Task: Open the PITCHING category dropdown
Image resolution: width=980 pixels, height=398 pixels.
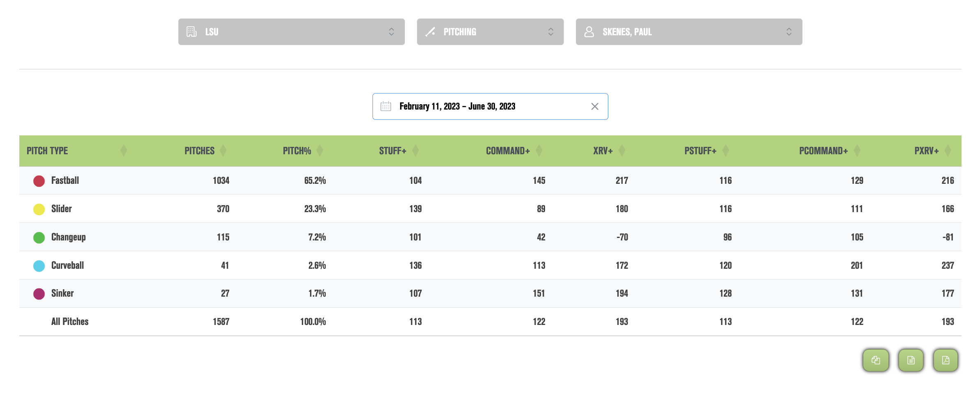Action: coord(490,32)
